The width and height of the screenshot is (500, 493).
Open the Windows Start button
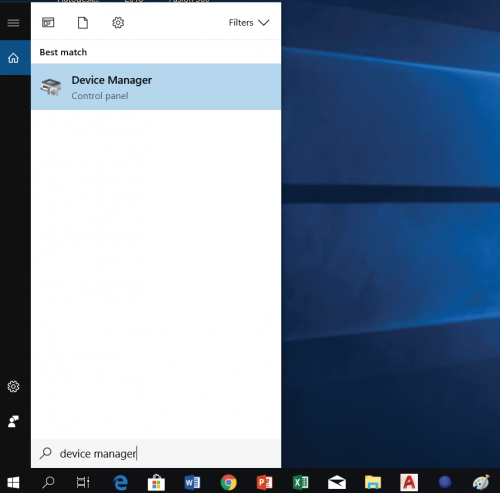[x=13, y=482]
